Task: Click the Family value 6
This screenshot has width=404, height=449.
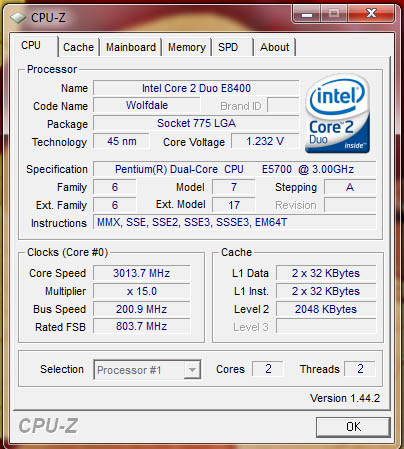Action: tap(115, 187)
